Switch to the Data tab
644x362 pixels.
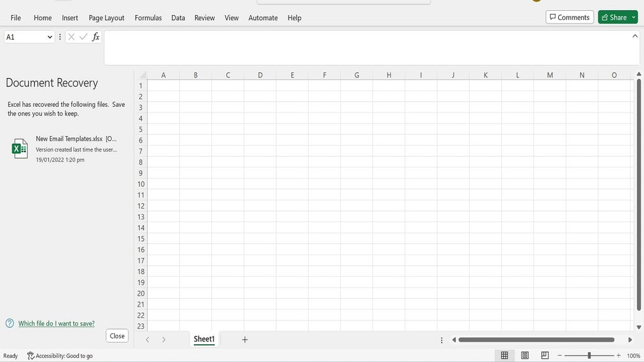coord(178,18)
